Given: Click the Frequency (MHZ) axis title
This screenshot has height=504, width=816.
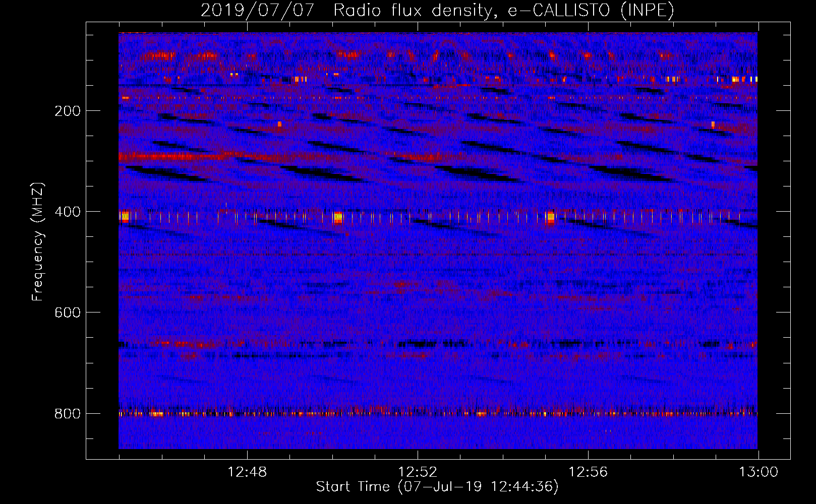Looking at the screenshot, I should [38, 242].
